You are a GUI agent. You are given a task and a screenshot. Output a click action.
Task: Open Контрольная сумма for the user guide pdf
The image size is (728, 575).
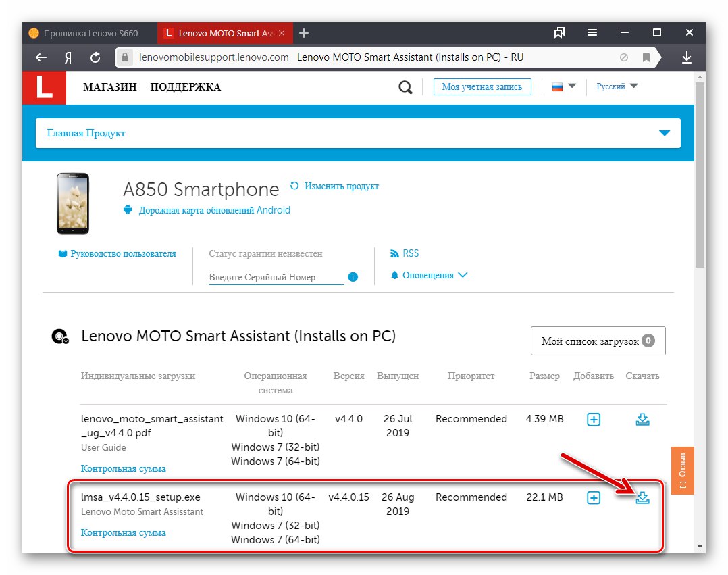pyautogui.click(x=123, y=468)
